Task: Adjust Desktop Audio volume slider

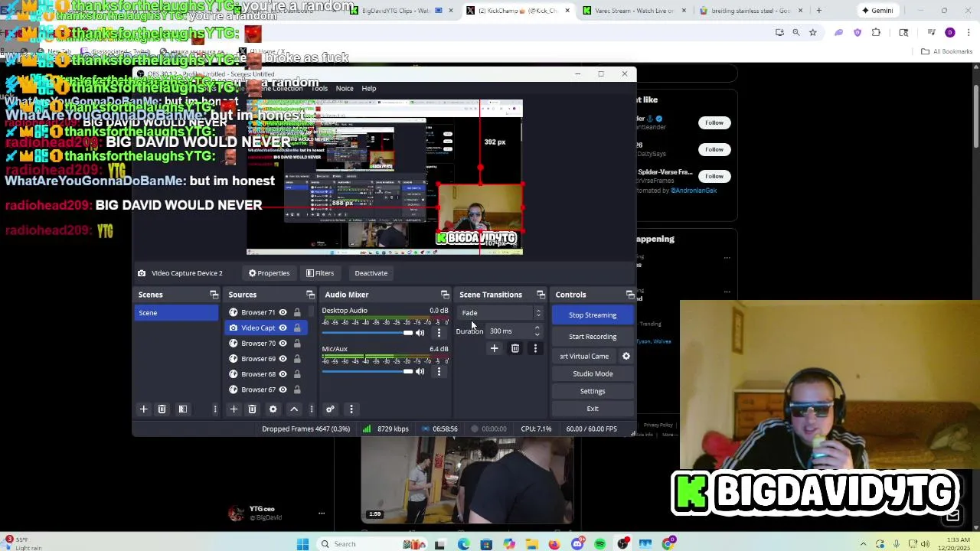Action: tap(367, 333)
